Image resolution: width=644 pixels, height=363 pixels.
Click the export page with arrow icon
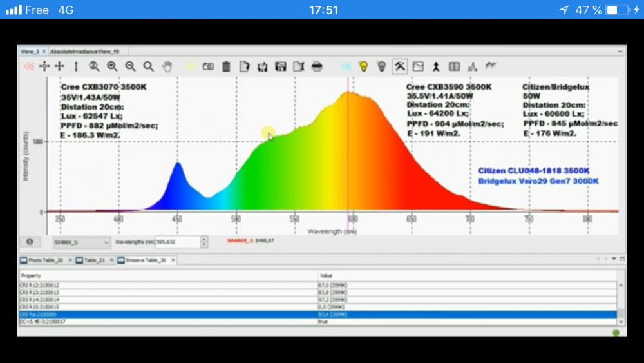(x=299, y=66)
